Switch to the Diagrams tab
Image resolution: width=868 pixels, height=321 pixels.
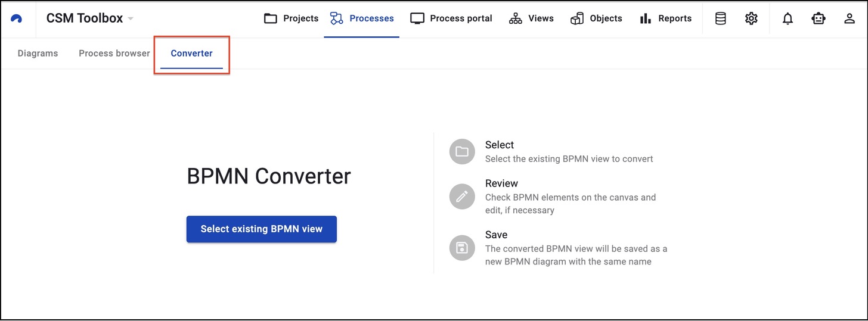pyautogui.click(x=38, y=53)
